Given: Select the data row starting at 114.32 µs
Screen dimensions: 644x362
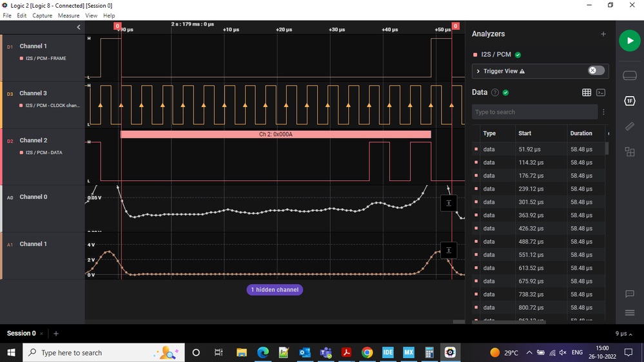Looking at the screenshot, I should [538, 162].
